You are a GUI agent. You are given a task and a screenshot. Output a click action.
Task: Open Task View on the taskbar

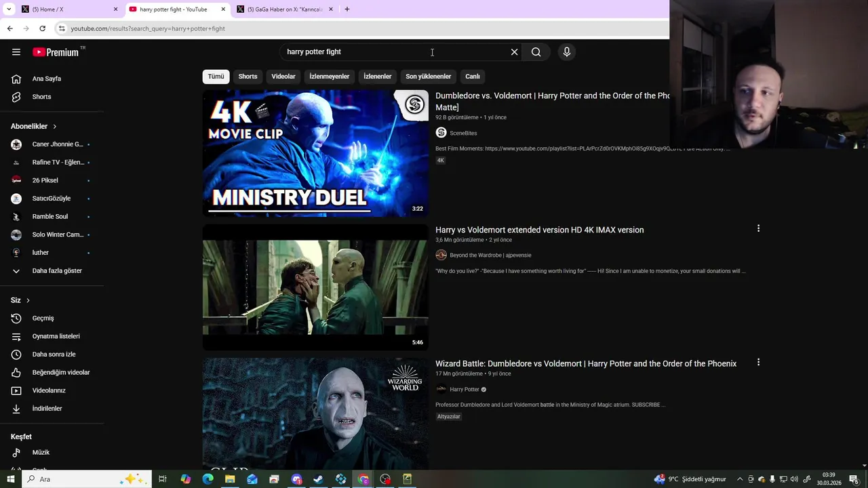163,479
